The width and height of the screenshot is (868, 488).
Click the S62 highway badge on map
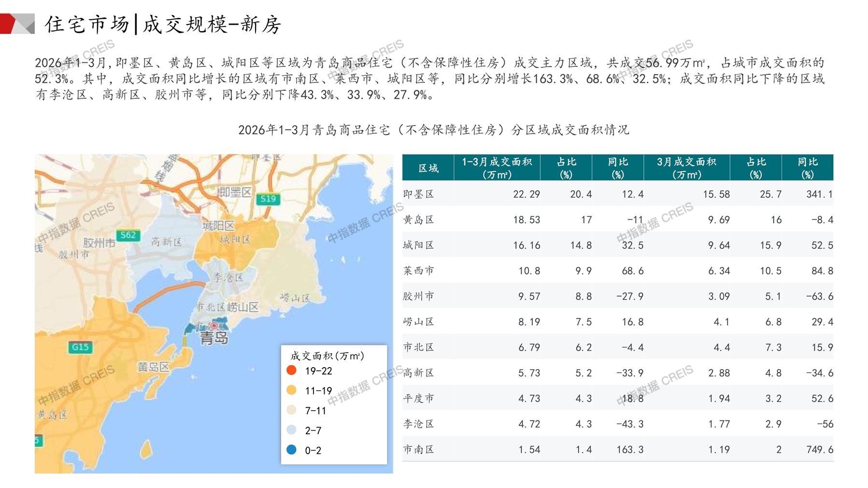point(128,235)
